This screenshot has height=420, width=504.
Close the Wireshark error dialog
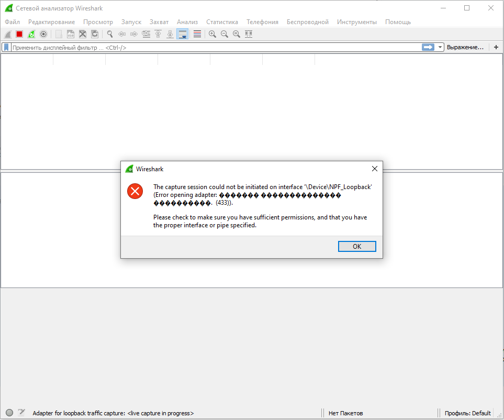[x=374, y=169]
